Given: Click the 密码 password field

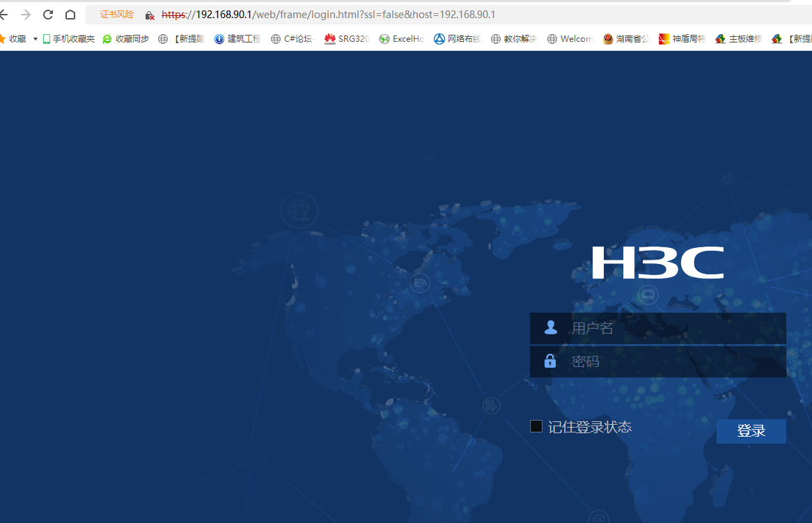Looking at the screenshot, I should (x=657, y=361).
